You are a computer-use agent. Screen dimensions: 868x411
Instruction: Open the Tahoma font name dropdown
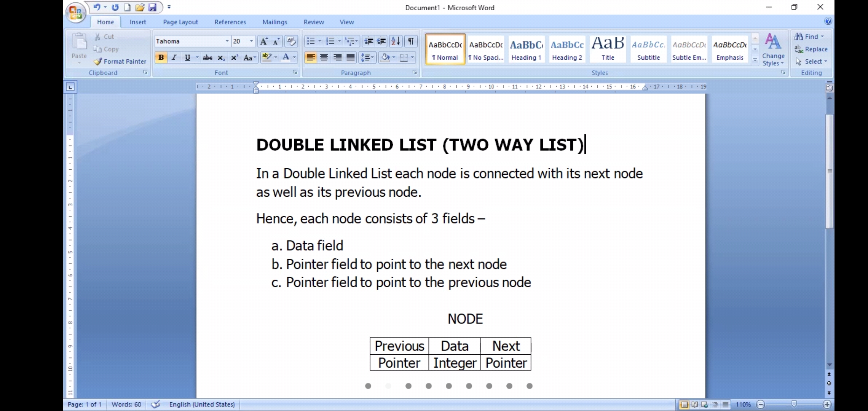tap(227, 41)
